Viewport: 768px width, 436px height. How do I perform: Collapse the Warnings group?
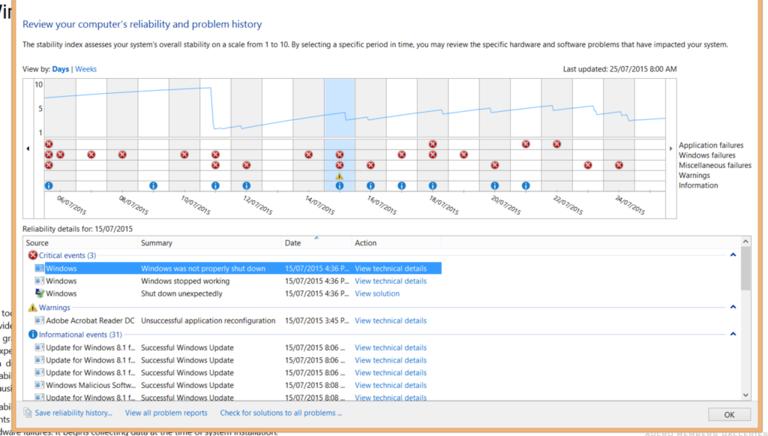(733, 308)
